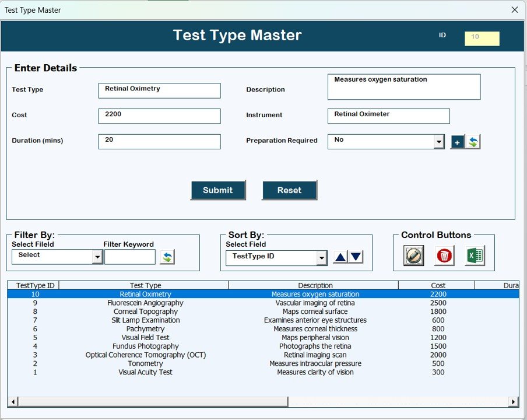Click the Test Type column header
Image resolution: width=527 pixels, height=420 pixels.
pos(144,285)
